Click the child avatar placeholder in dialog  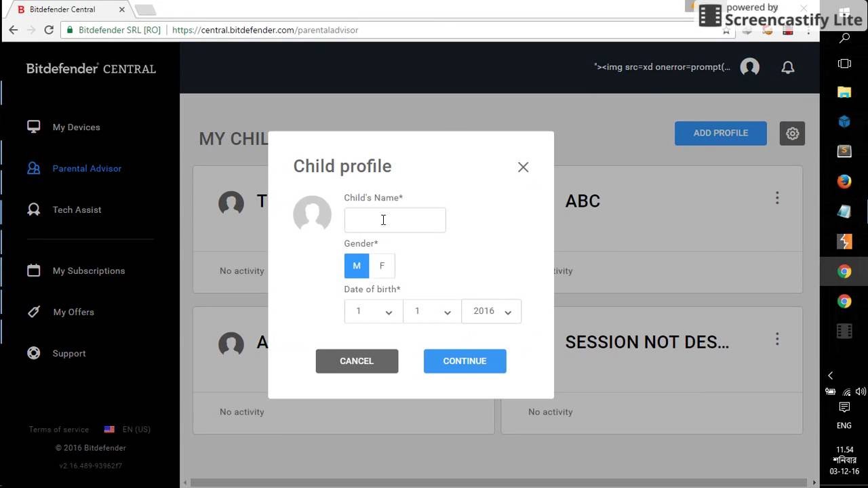coord(312,214)
